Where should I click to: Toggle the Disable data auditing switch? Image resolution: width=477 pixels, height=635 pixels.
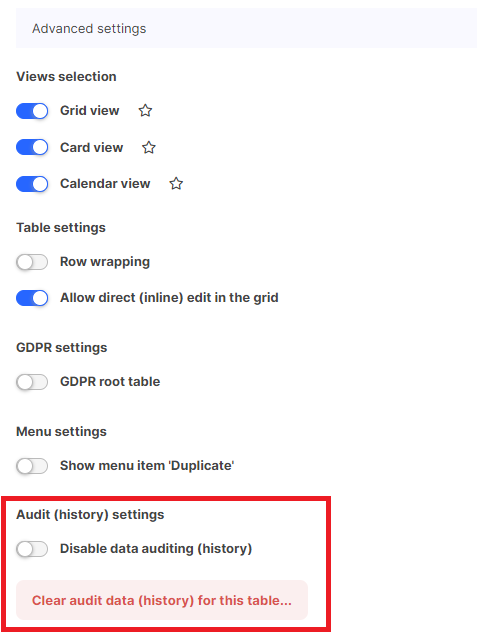[x=32, y=549]
